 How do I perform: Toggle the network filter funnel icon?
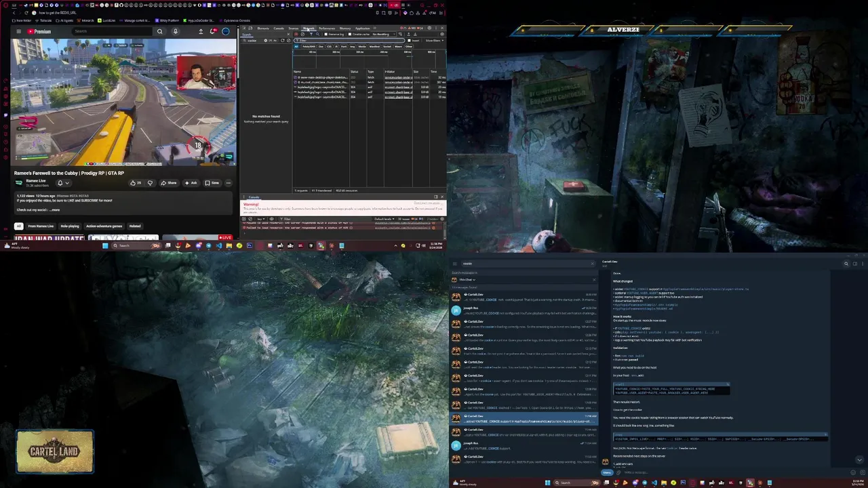[x=311, y=35]
